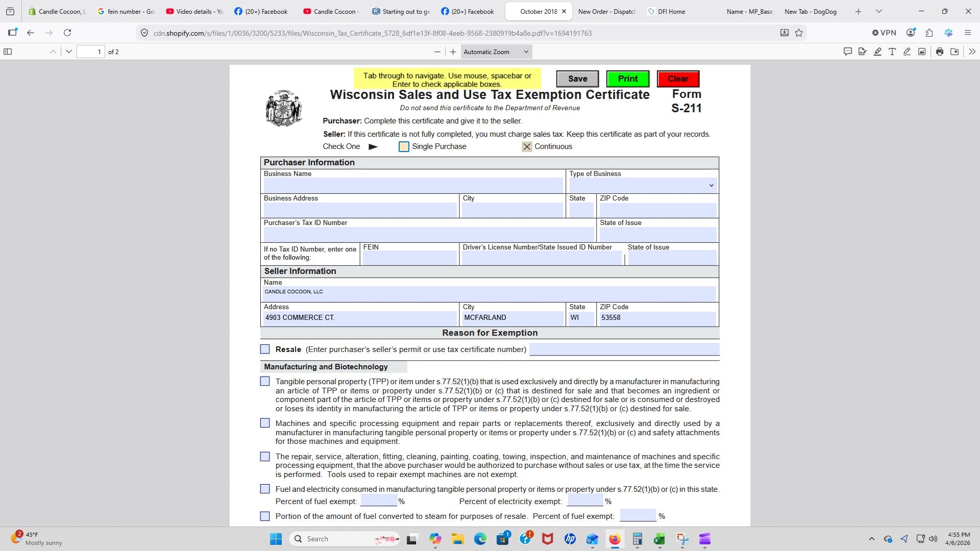Viewport: 980px width, 551px height.
Task: Open the Type of Business dropdown
Action: [x=710, y=185]
